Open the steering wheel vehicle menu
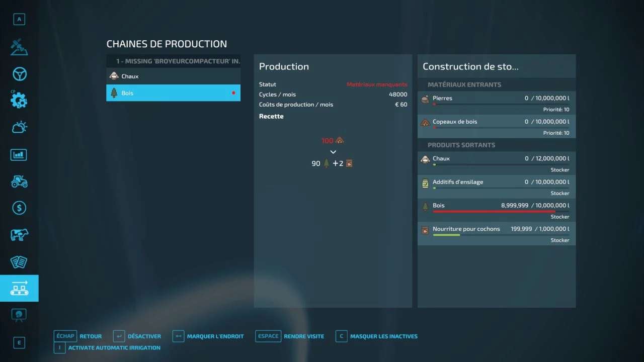 tap(19, 74)
